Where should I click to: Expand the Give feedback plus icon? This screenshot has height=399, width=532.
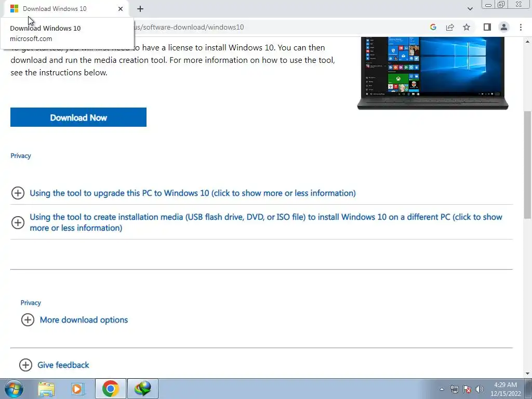[25, 365]
